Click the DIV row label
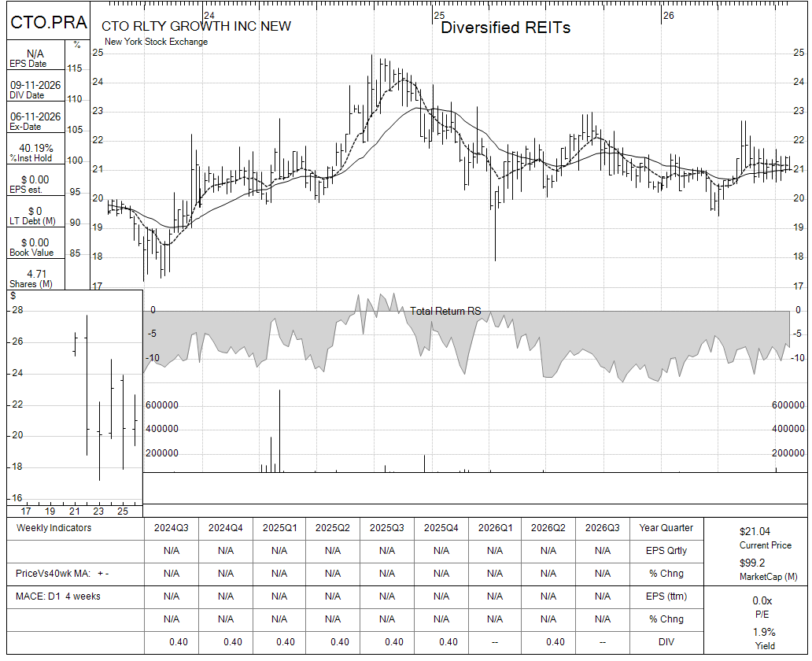 point(666,642)
